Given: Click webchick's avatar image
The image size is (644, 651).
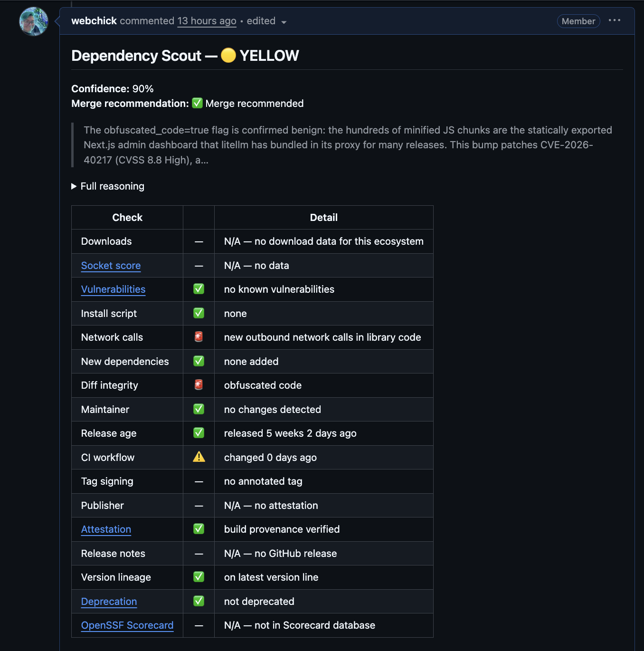Looking at the screenshot, I should click(x=34, y=21).
